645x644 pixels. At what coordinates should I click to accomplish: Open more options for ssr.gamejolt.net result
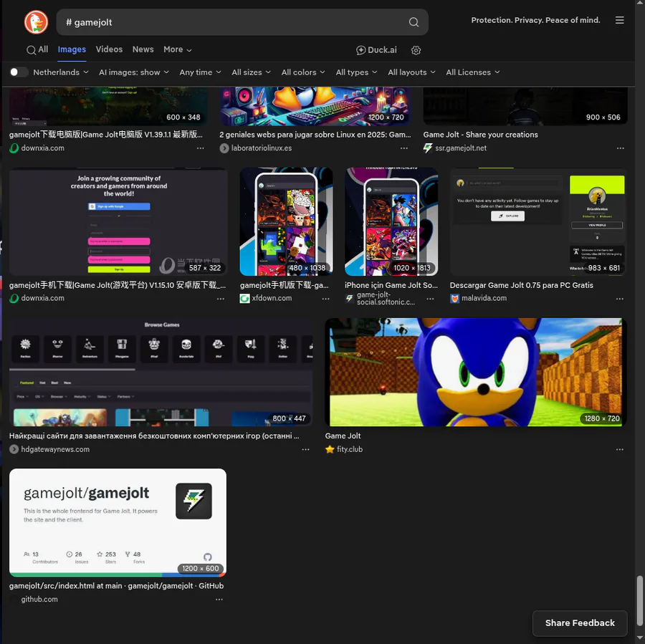(620, 148)
